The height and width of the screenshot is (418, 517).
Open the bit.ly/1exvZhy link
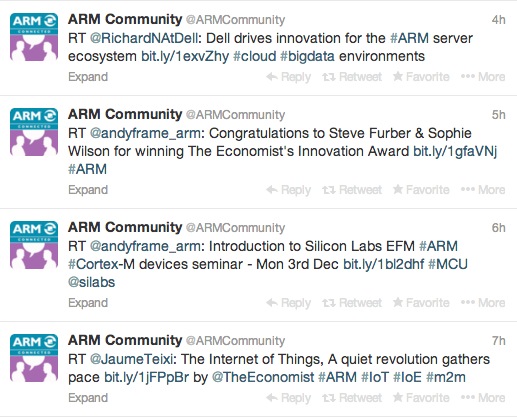(x=185, y=56)
